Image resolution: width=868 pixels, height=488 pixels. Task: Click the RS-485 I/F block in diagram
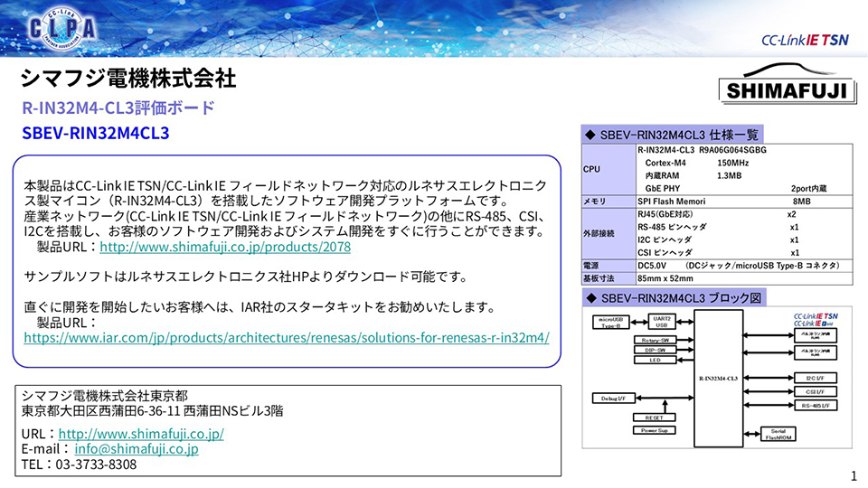point(815,406)
